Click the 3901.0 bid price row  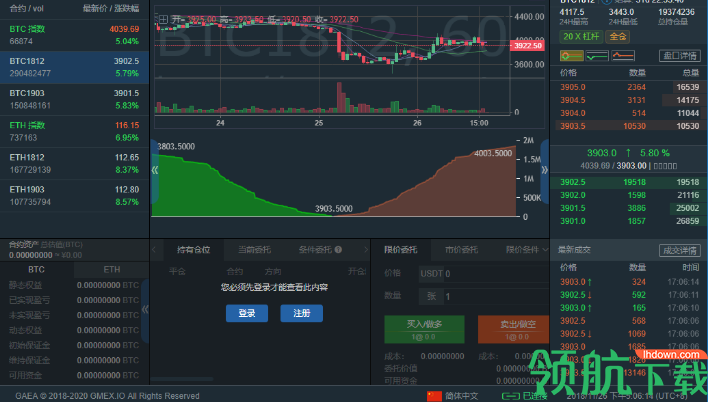[629, 221]
